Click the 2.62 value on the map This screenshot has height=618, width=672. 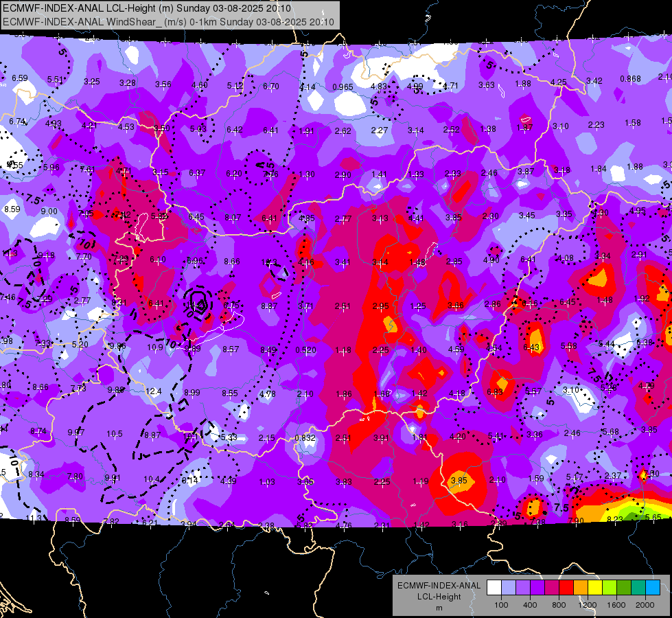(x=343, y=130)
